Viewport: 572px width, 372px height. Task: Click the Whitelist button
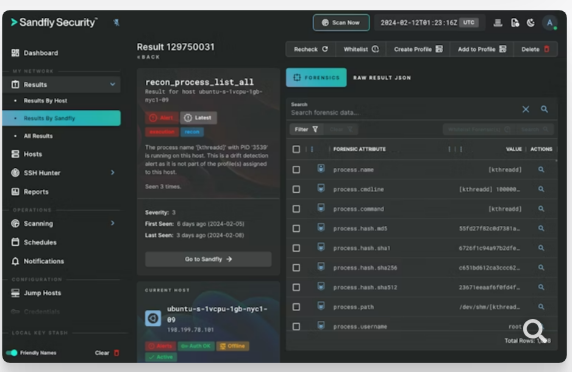[x=361, y=49]
